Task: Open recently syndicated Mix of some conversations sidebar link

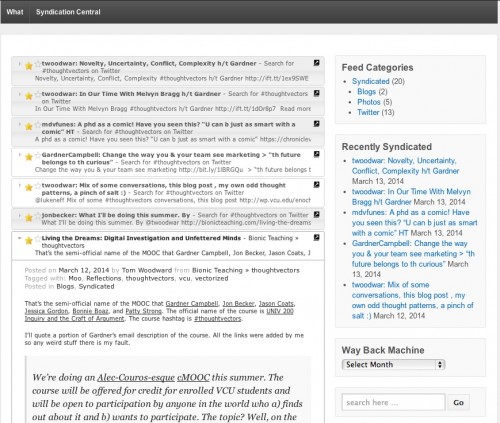Action: 413,300
